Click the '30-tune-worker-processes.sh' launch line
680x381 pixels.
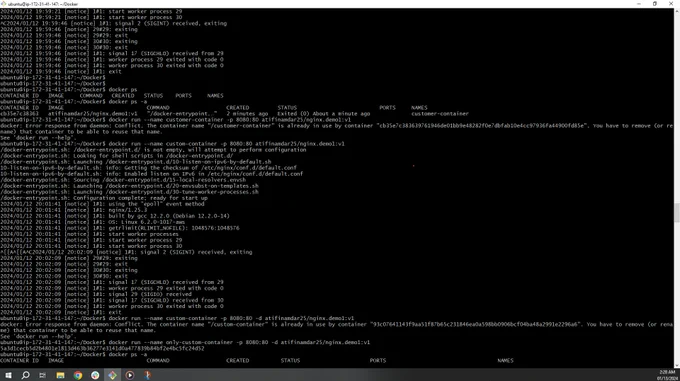click(129, 192)
